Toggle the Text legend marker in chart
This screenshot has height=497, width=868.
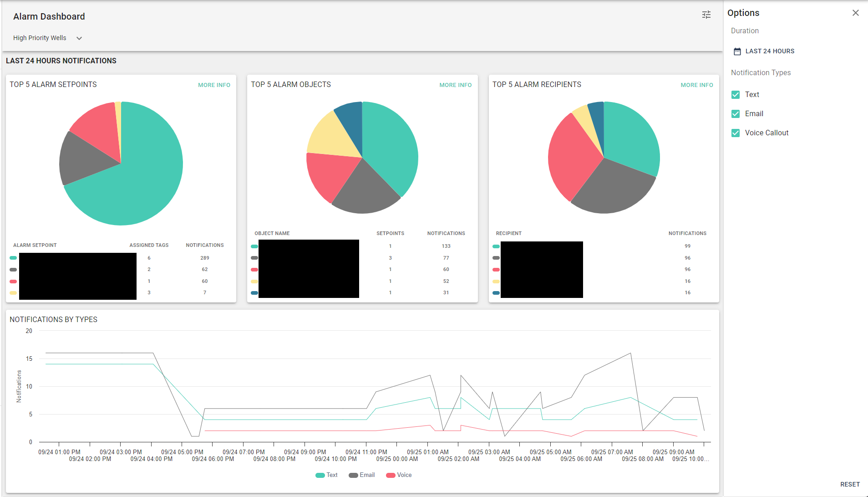click(320, 475)
